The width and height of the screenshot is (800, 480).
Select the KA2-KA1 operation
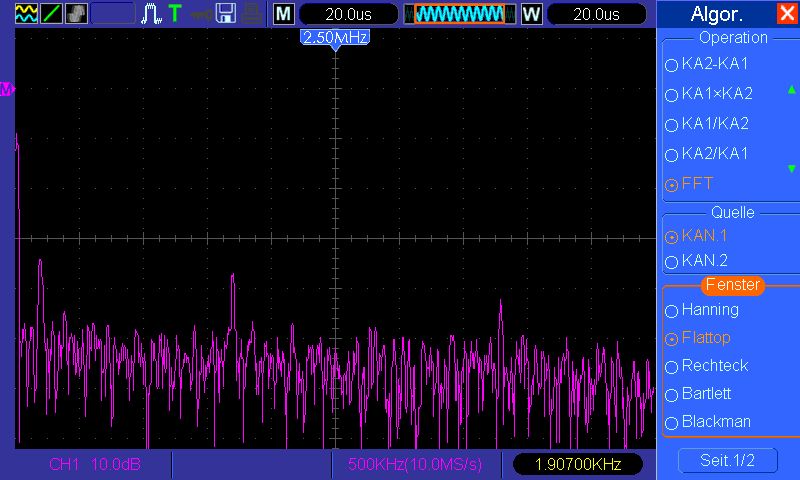point(707,64)
